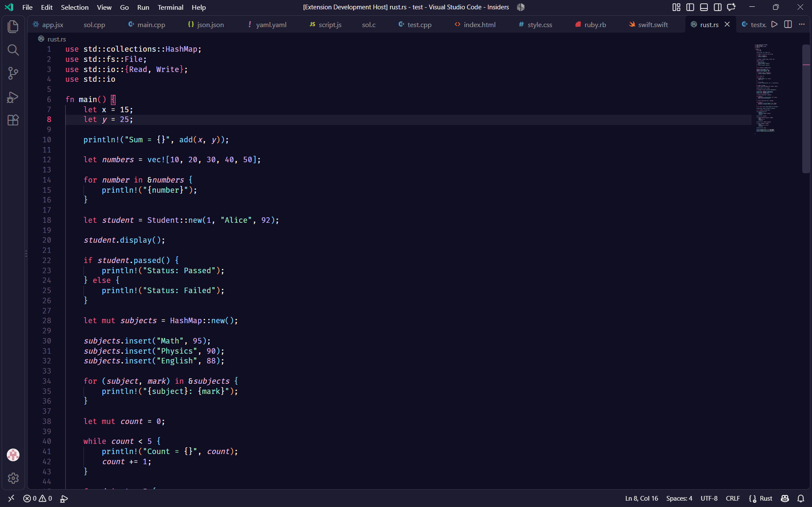Change the UTF-8 encoding selector
Image resolution: width=812 pixels, height=507 pixels.
709,499
